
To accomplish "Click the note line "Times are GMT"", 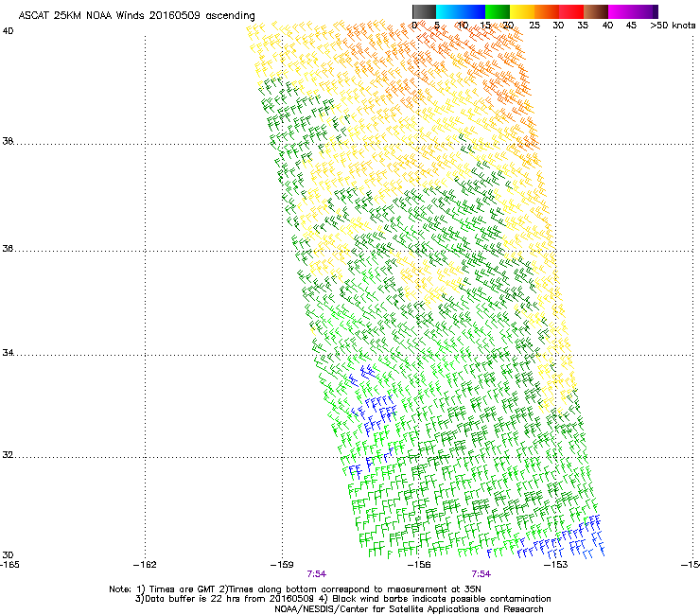I will pos(183,589).
